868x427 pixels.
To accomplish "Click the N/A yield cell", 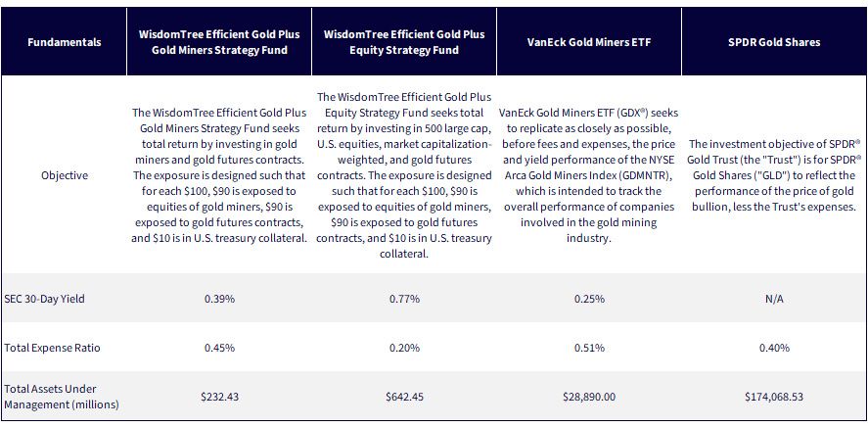I will point(774,299).
